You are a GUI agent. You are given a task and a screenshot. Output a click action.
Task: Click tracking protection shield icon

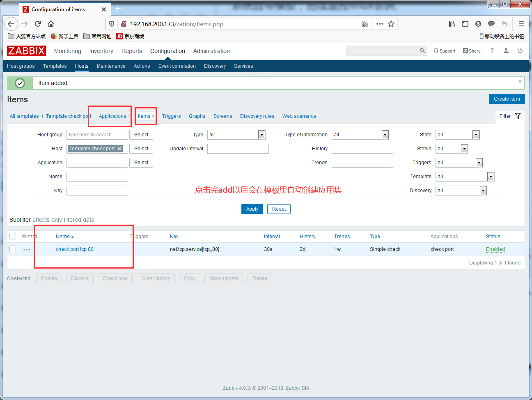112,24
